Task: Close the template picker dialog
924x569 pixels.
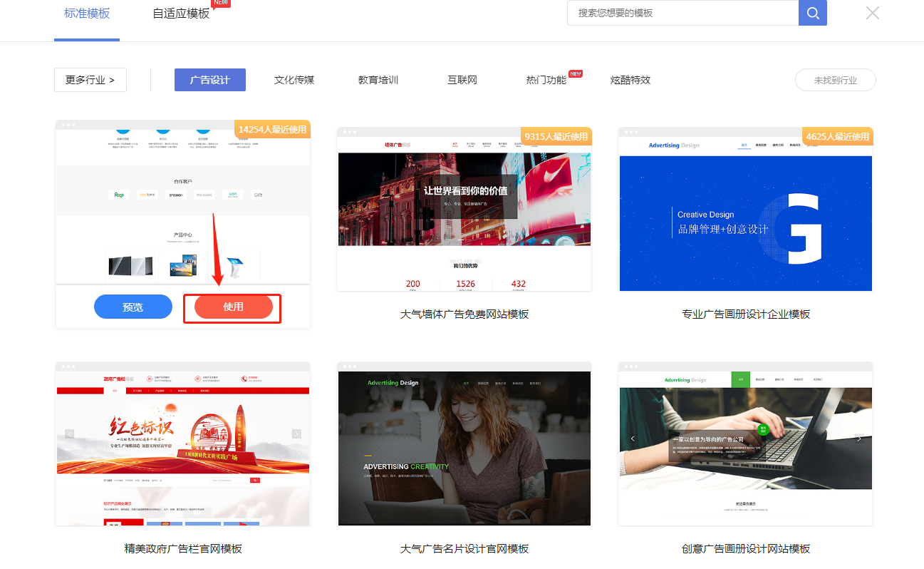Action: tap(873, 13)
